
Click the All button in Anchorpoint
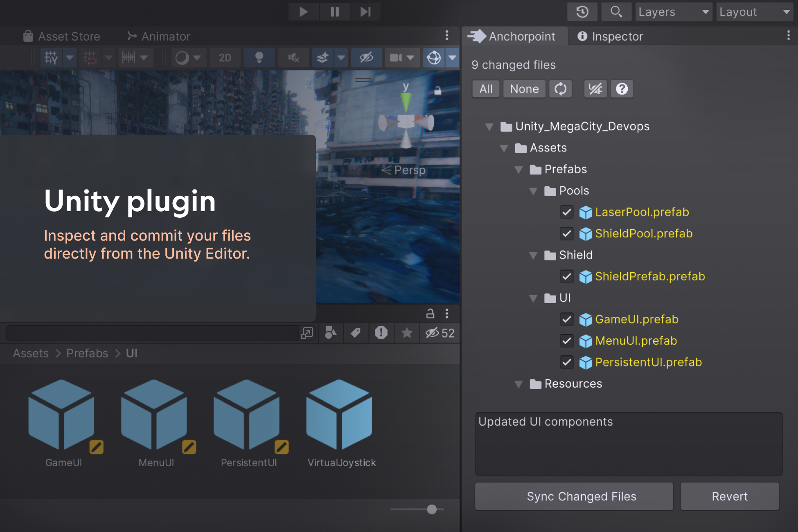486,89
